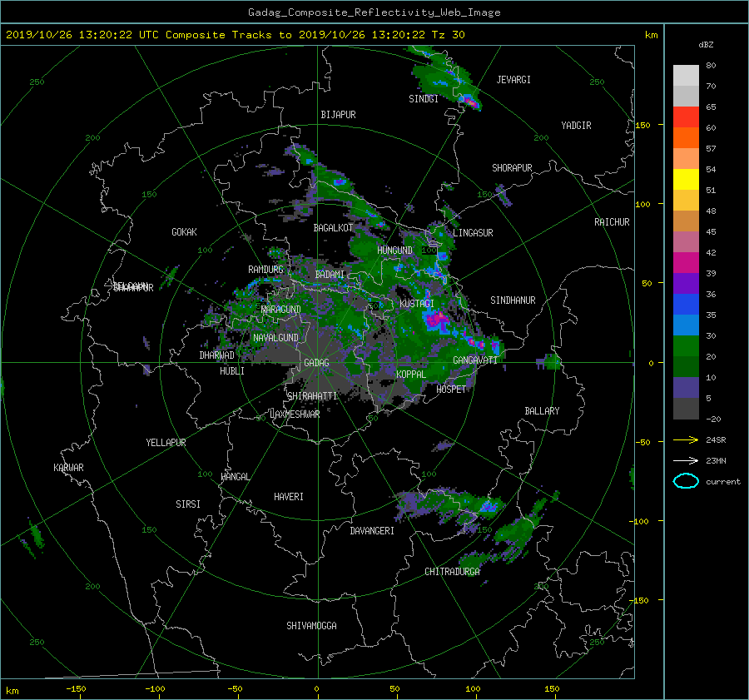The height and width of the screenshot is (700, 749).
Task: Click the KOPPAL city label
Action: [411, 375]
